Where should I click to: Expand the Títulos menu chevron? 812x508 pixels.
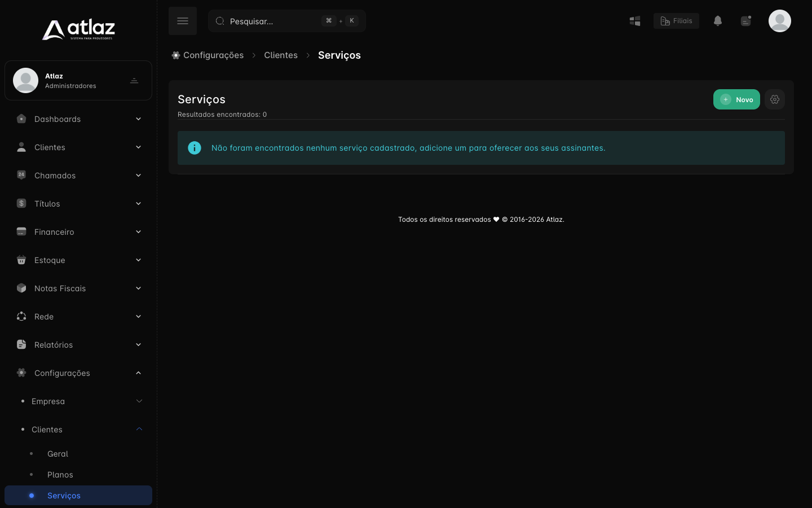138,203
